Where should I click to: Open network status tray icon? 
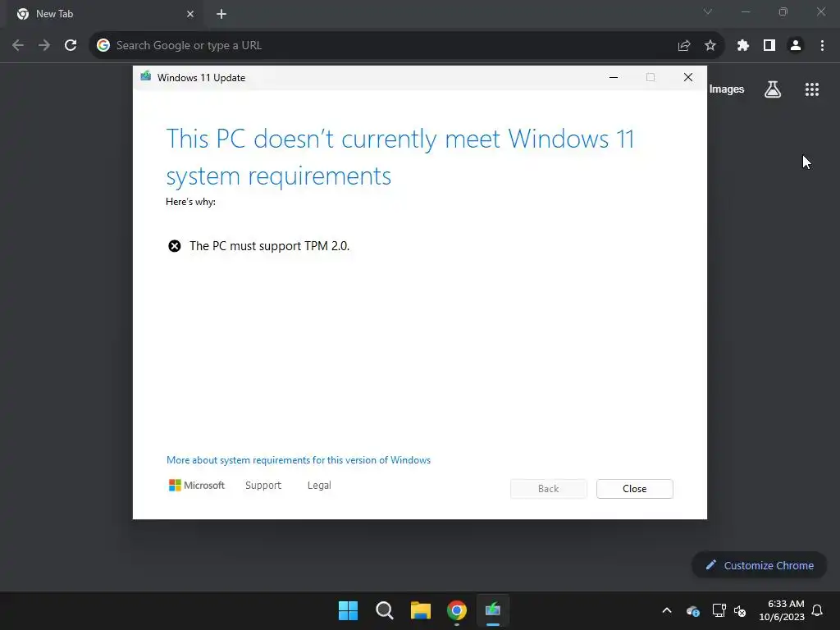[x=719, y=610]
